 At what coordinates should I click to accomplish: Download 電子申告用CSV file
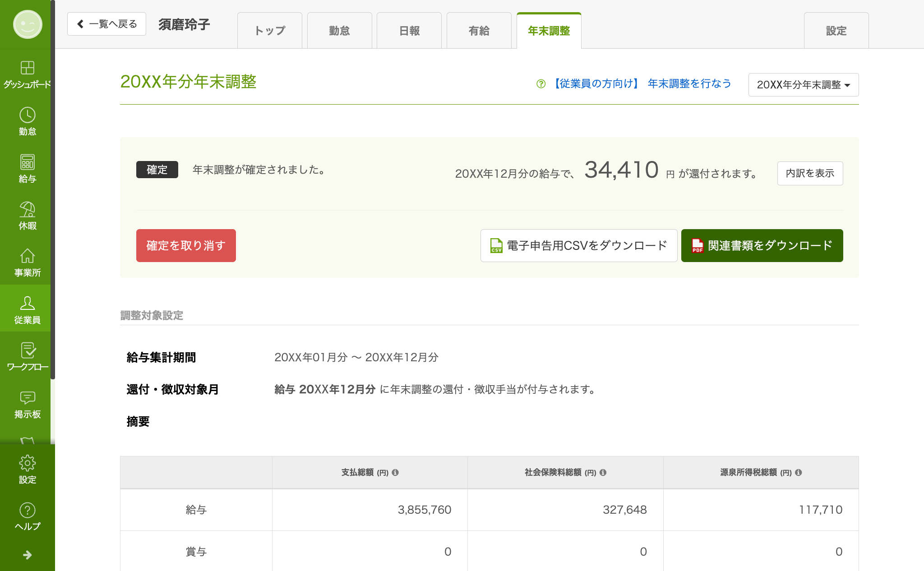coord(579,245)
